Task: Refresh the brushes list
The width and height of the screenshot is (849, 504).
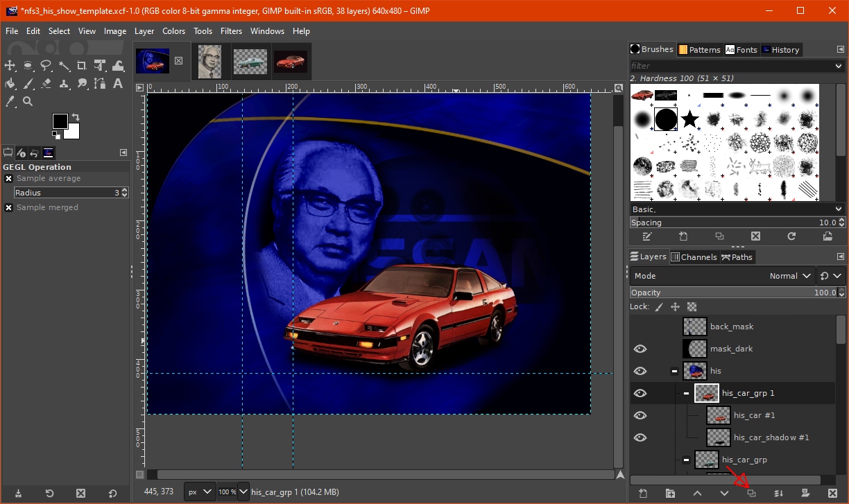Action: click(791, 236)
